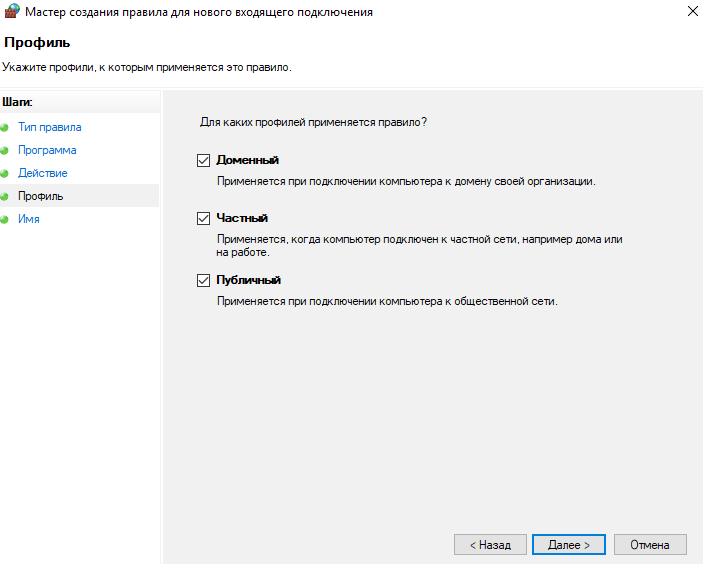The height and width of the screenshot is (564, 703).
Task: Uncheck the Частный profile checkbox
Action: (204, 218)
